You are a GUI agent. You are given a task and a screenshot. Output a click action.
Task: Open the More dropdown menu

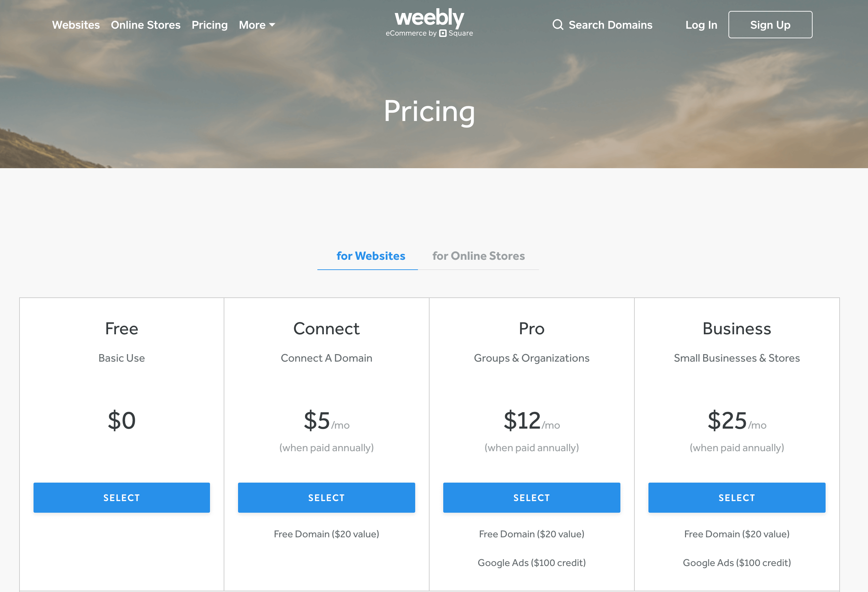tap(257, 24)
